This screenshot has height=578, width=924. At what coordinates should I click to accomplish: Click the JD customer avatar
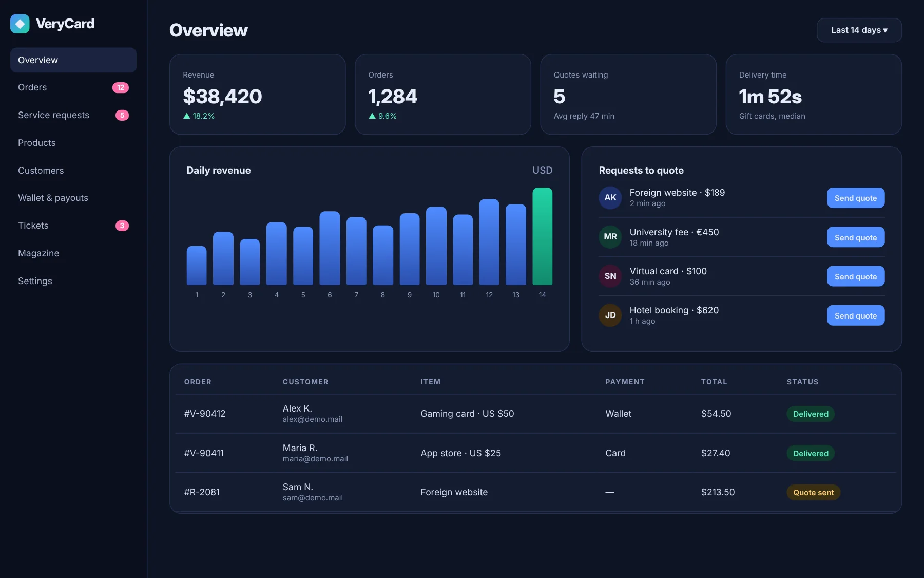tap(610, 315)
